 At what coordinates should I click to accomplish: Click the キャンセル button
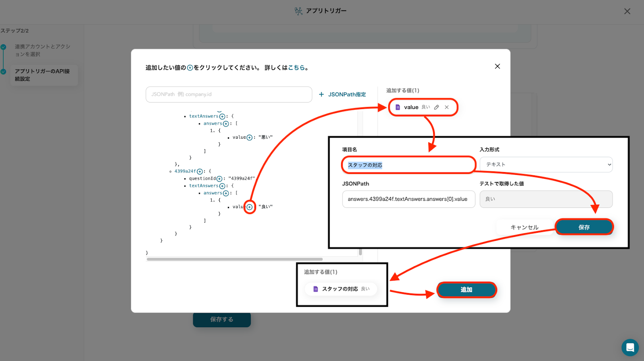(x=524, y=227)
